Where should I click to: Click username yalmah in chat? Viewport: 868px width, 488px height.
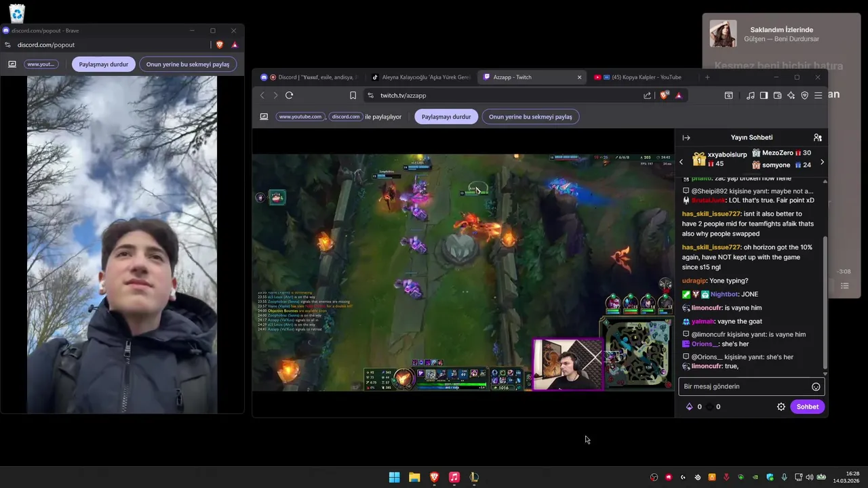click(x=703, y=321)
